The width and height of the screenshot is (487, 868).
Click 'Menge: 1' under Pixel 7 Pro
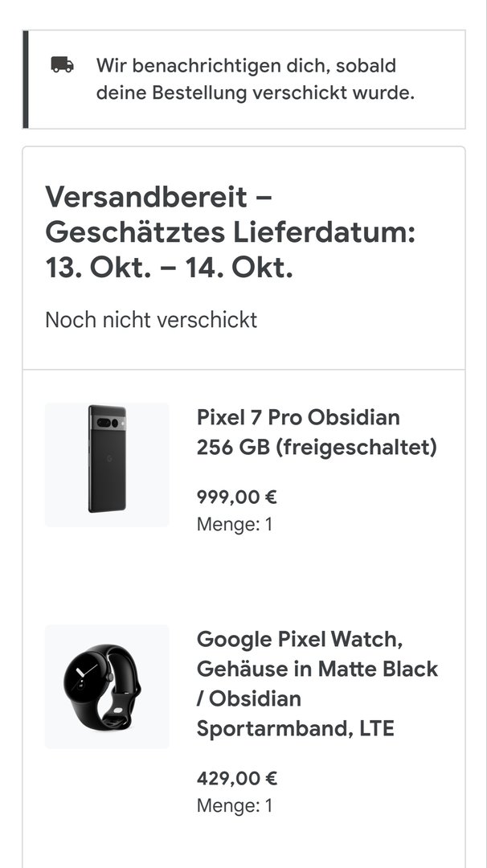pos(235,524)
